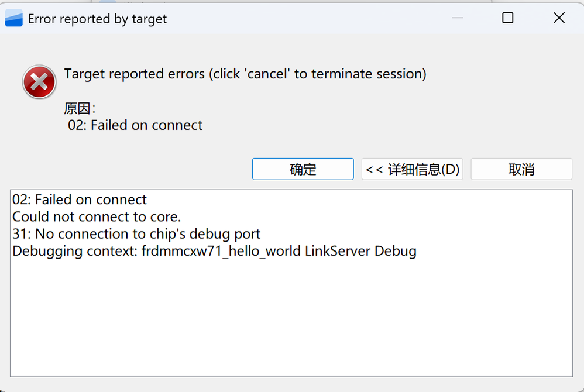Click the 'Could not connect to core.' line
584x392 pixels.
[97, 217]
